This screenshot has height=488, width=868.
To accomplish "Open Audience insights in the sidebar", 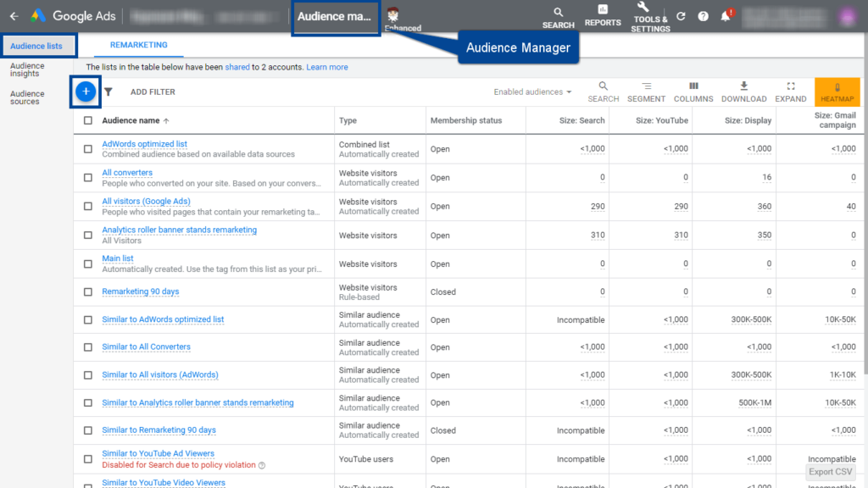I will [27, 69].
